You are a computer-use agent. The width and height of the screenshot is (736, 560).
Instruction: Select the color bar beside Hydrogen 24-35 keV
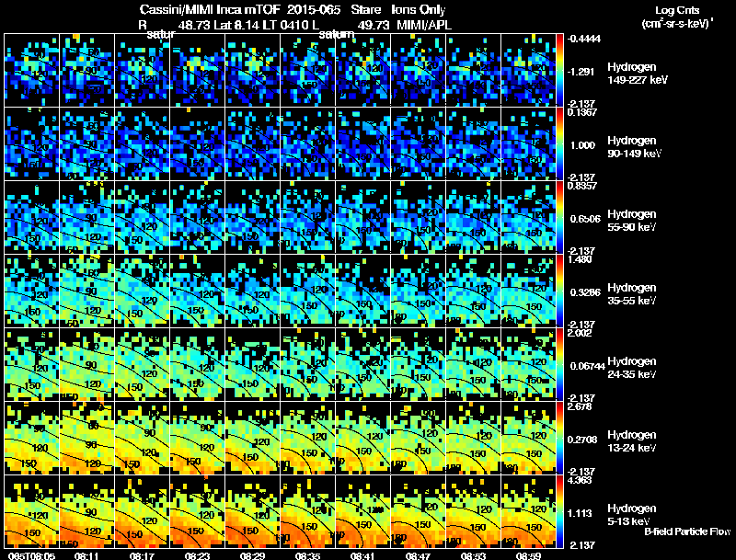coord(559,364)
